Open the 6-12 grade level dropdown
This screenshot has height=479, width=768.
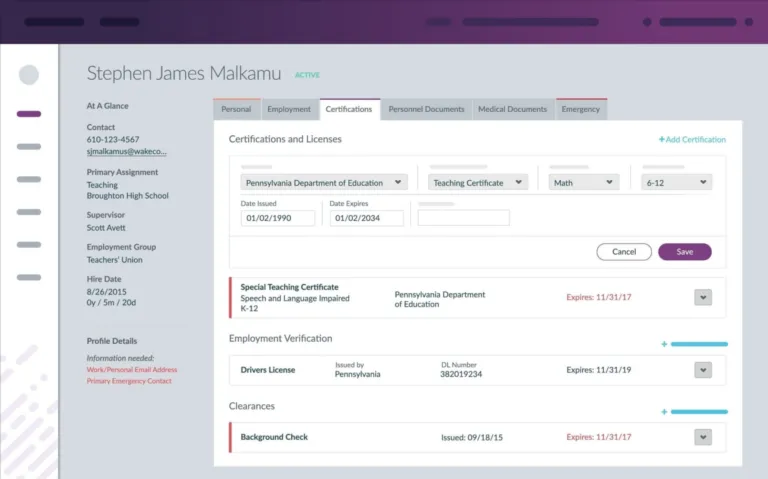coord(677,183)
